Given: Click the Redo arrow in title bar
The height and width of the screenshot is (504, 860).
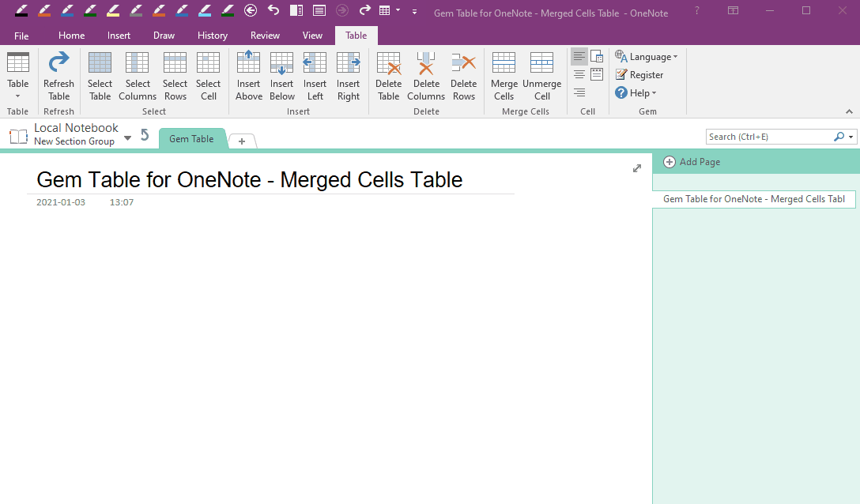Looking at the screenshot, I should [x=364, y=10].
